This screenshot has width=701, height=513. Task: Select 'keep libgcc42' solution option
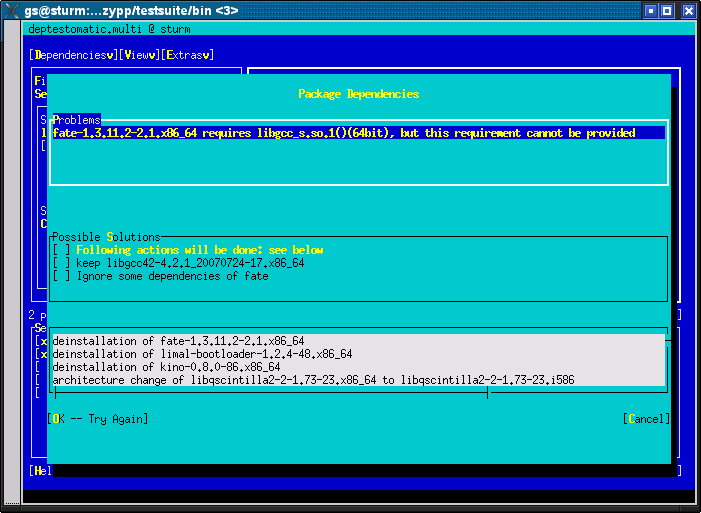pos(178,263)
